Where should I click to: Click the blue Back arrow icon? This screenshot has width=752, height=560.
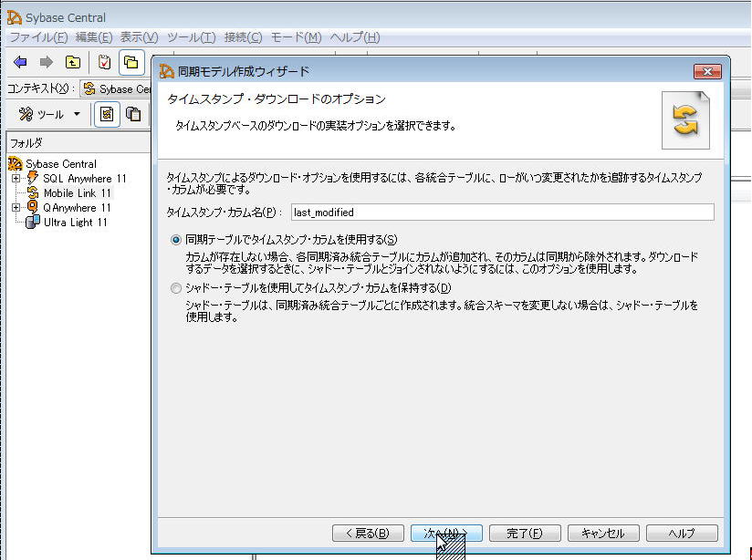click(x=20, y=62)
